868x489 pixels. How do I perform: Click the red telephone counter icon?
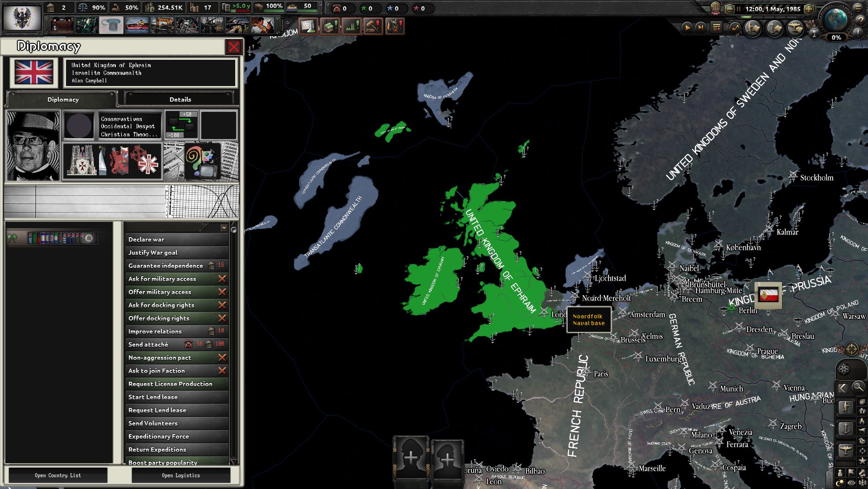tap(336, 8)
